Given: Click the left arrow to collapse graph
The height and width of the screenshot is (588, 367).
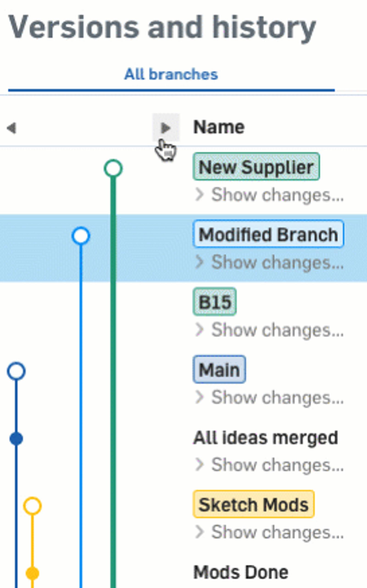Looking at the screenshot, I should click(11, 128).
